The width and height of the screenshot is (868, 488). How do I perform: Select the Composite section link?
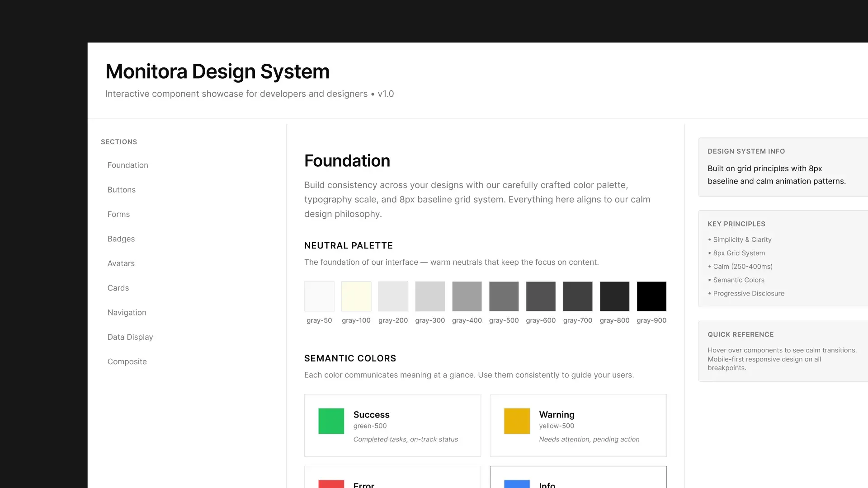point(127,361)
